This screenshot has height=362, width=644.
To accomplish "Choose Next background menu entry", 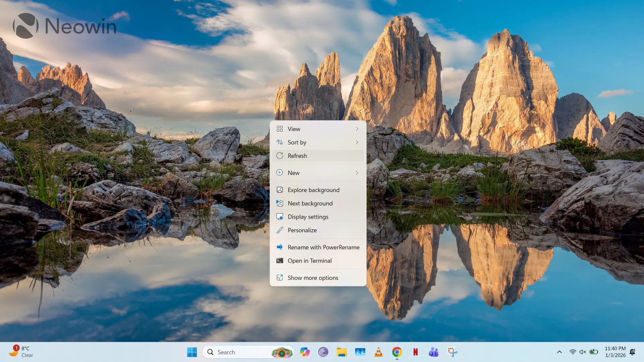I will tap(310, 203).
